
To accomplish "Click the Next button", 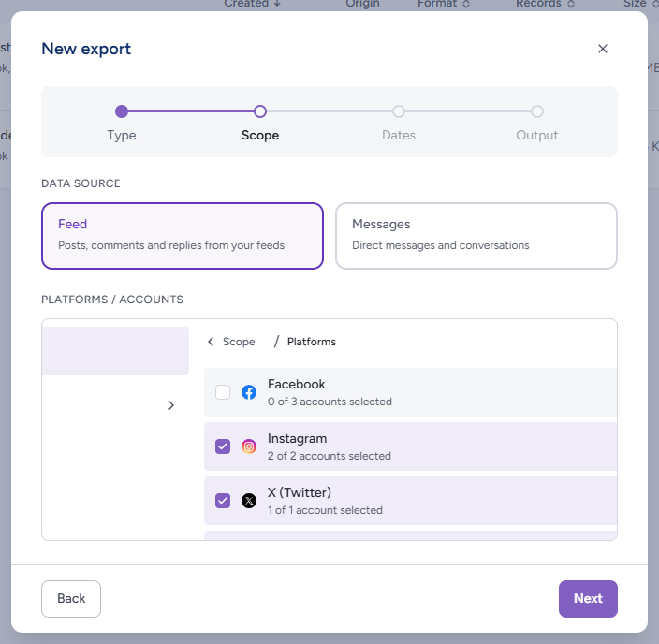I will point(588,599).
